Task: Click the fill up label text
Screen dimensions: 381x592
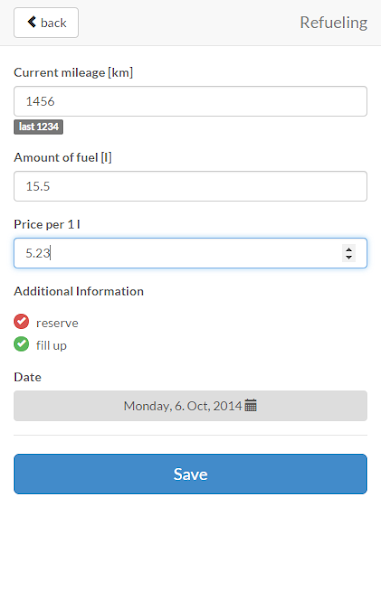Action: pos(51,345)
